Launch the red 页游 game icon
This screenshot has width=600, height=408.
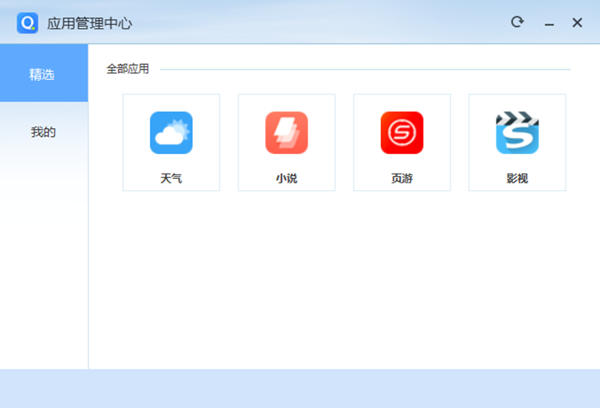[402, 132]
